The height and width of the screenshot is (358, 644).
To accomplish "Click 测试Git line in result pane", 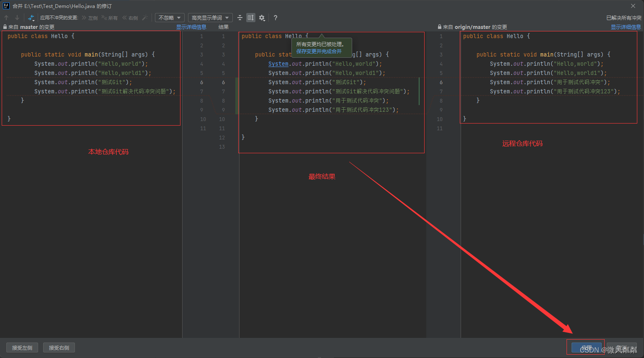I will [x=317, y=82].
